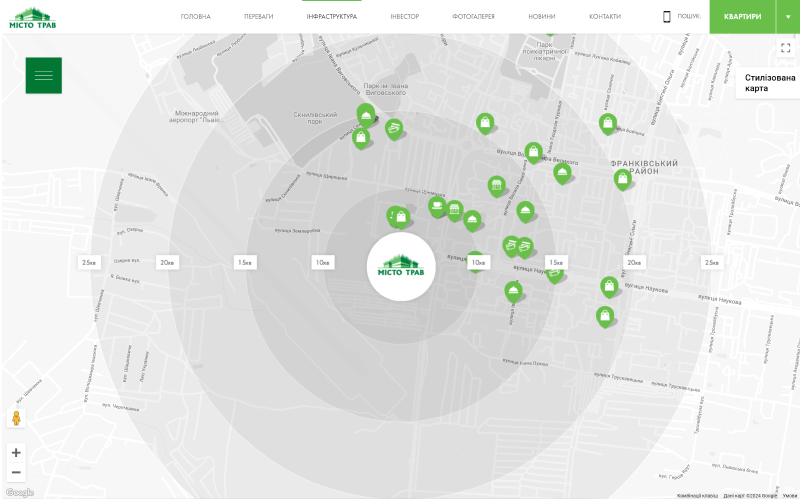Open the КОНТАКТИ menu item

click(x=605, y=17)
